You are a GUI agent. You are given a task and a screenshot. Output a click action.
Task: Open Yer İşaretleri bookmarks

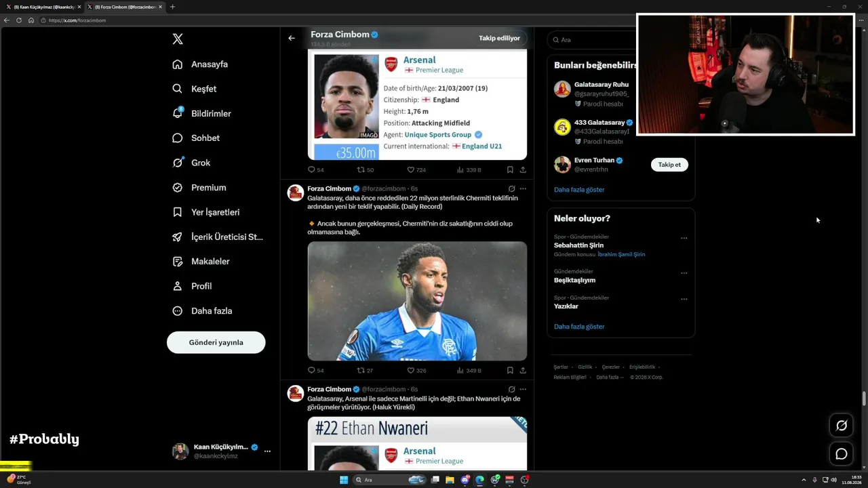point(206,212)
